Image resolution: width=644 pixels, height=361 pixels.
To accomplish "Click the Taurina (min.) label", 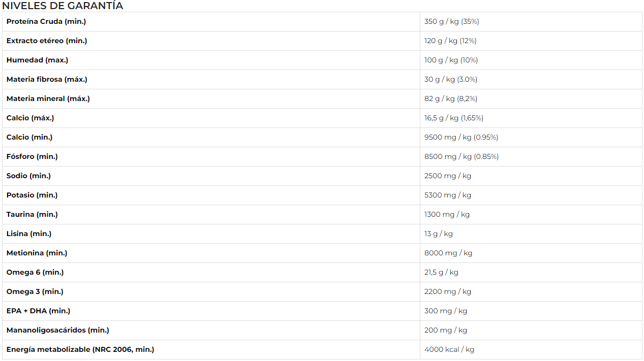I will point(32,214).
